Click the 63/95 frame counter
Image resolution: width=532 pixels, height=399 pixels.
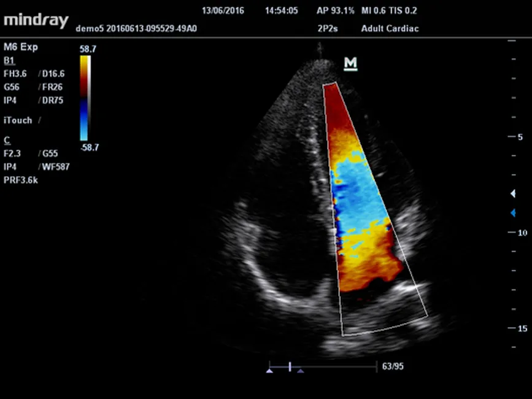[393, 366]
